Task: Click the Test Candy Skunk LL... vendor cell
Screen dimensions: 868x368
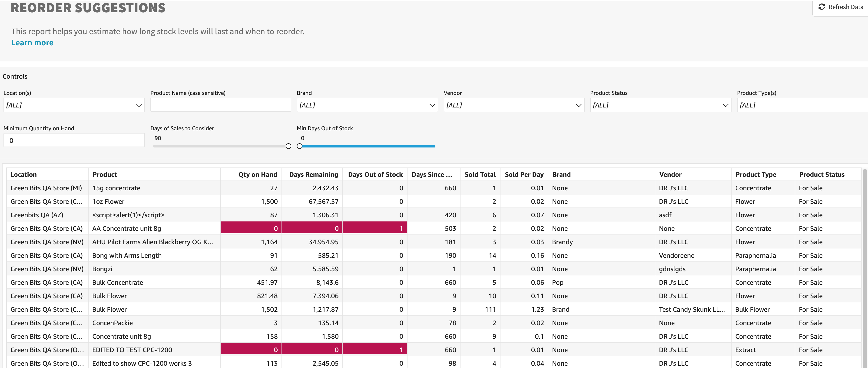Action: 693,309
